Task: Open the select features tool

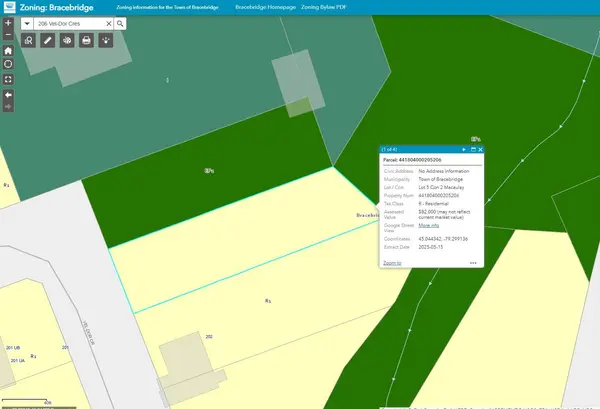Action: pyautogui.click(x=105, y=41)
